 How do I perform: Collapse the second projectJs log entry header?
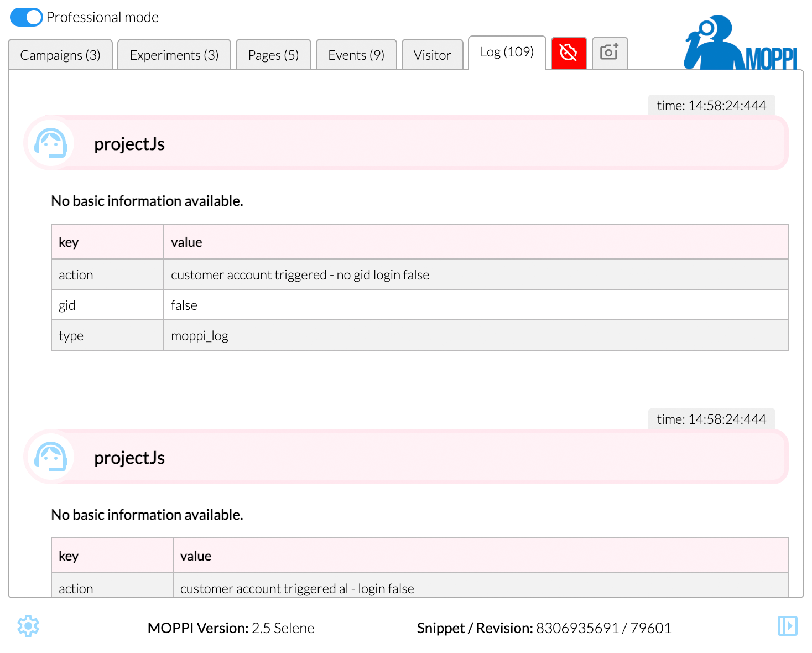(x=420, y=457)
